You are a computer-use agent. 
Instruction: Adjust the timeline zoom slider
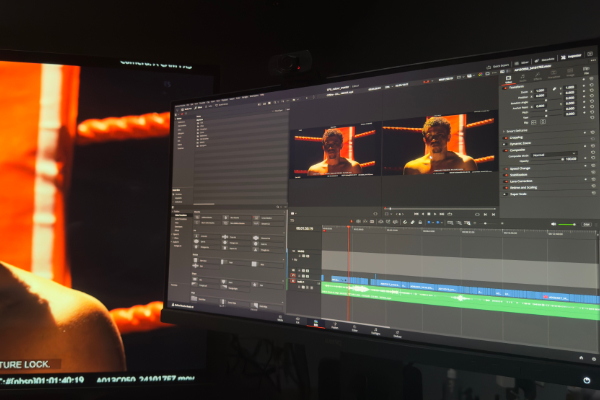[x=488, y=223]
